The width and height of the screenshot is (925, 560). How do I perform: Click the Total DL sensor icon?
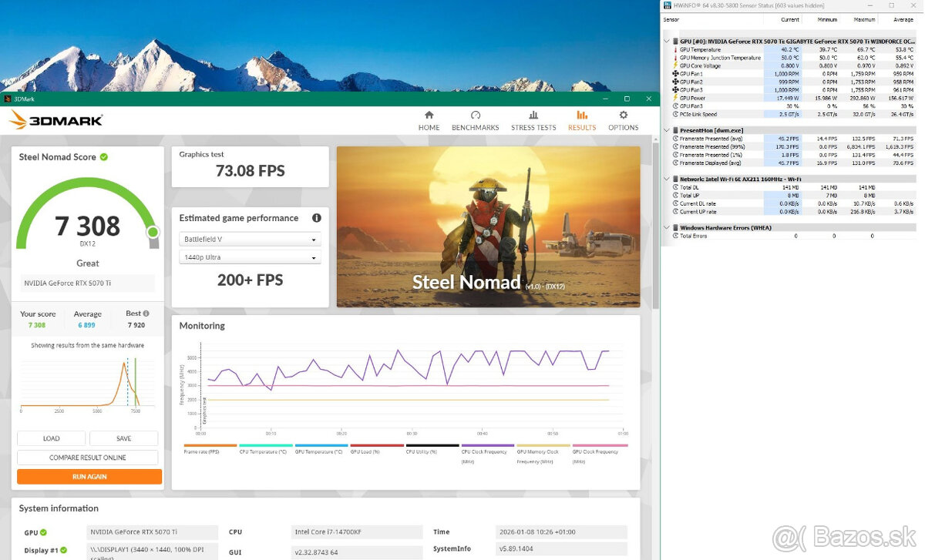[x=675, y=187]
